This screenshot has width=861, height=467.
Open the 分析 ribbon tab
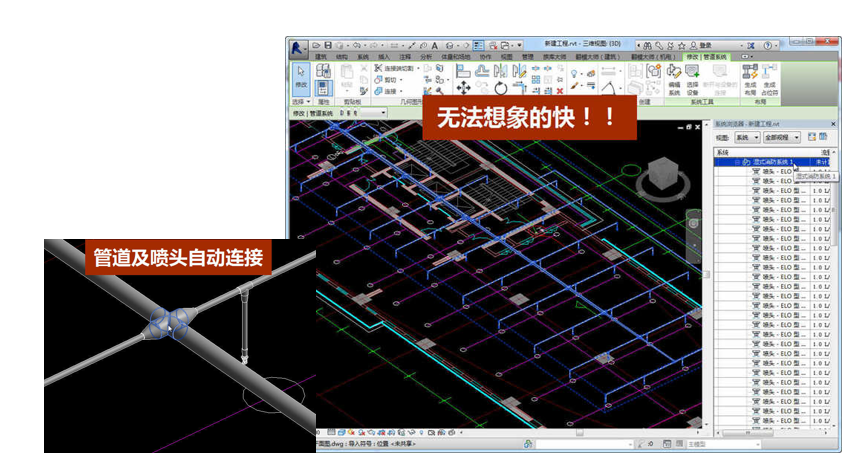426,57
